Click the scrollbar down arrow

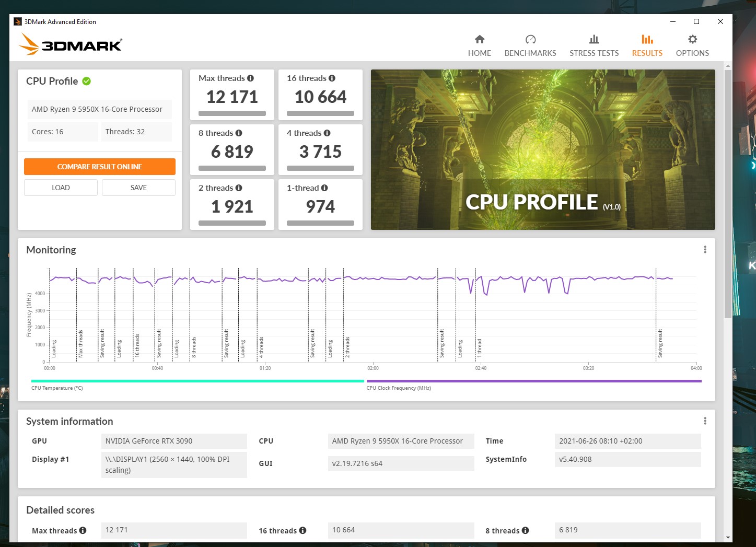pyautogui.click(x=728, y=538)
